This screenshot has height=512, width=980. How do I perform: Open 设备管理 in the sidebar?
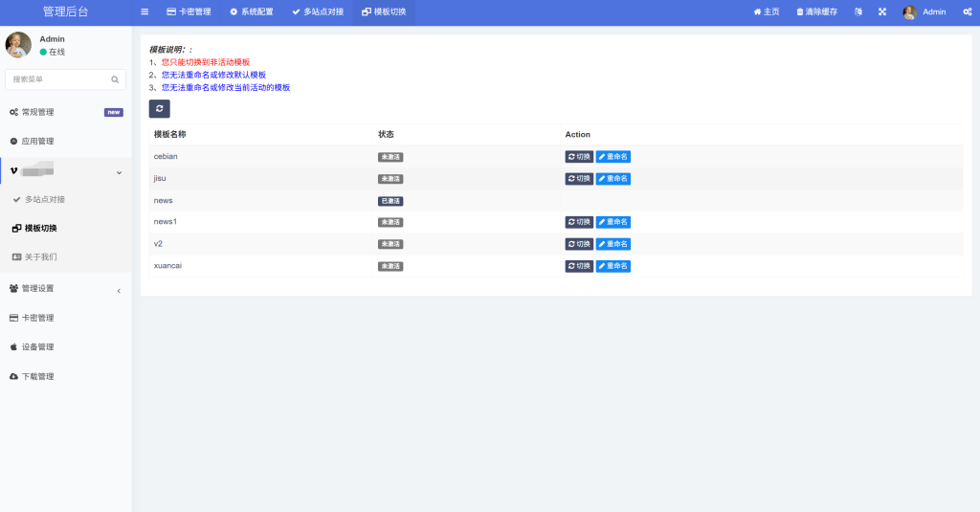[37, 346]
